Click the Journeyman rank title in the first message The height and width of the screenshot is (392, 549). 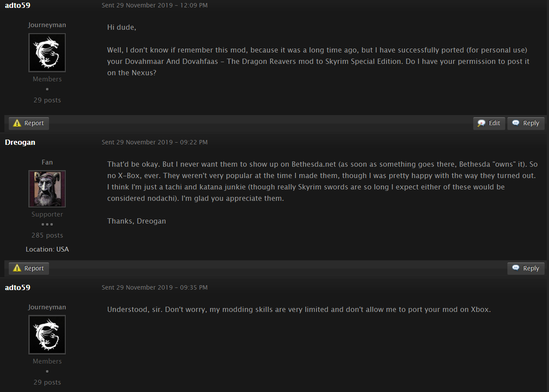coord(47,25)
